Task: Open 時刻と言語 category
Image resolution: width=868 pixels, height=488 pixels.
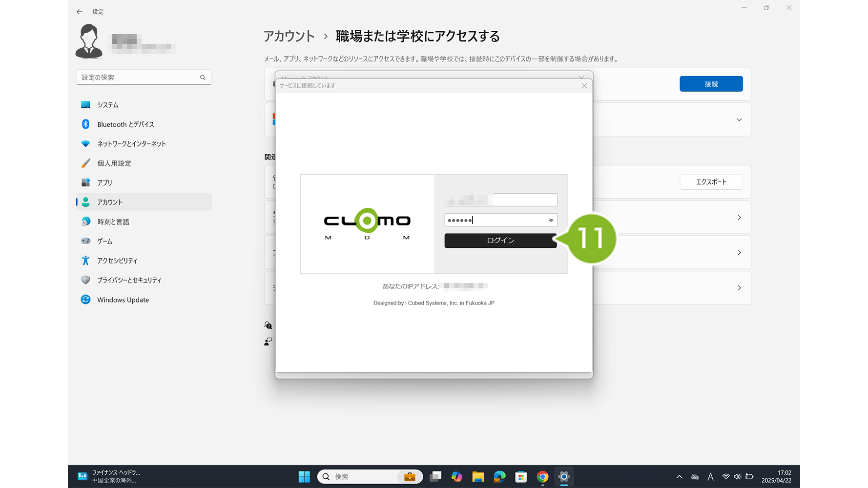Action: pos(144,222)
